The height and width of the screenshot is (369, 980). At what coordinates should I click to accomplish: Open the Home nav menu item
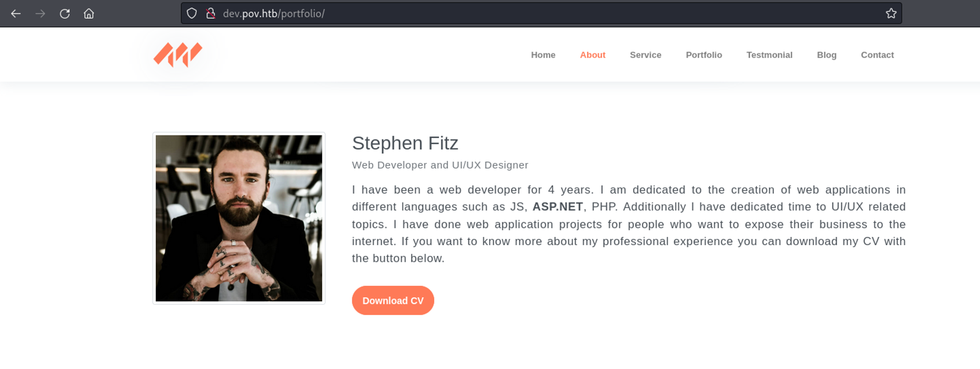[x=543, y=55]
